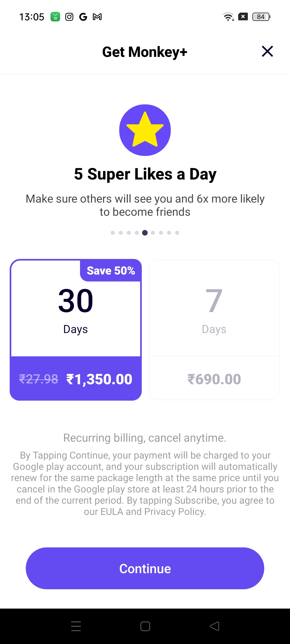
Task: Select the highlighted fifth carousel dot
Action: 145,233
